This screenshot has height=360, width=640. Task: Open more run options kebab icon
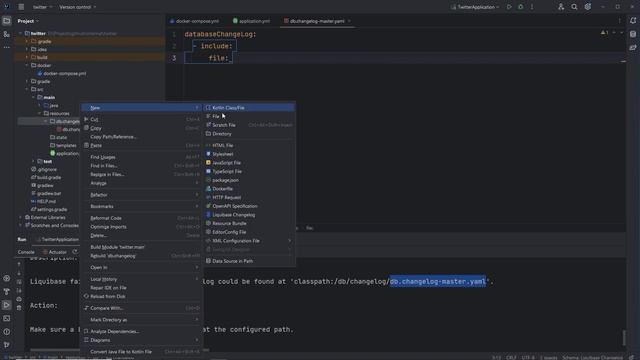(532, 7)
